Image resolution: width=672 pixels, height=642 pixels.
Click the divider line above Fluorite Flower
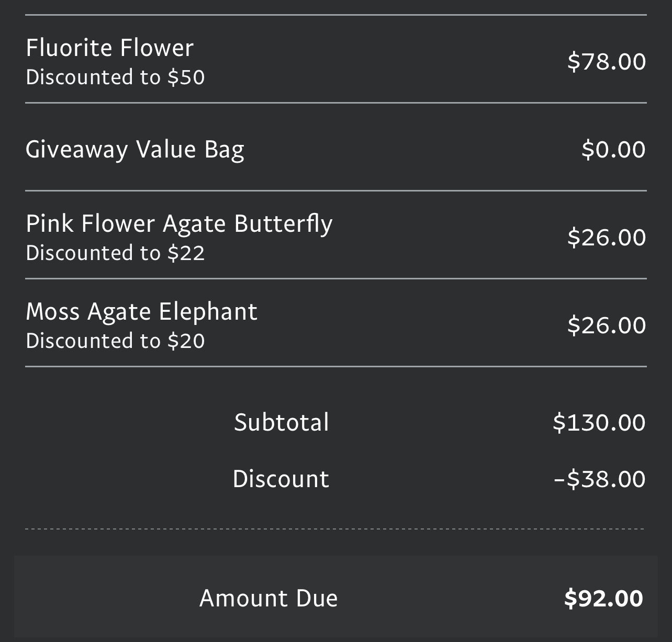(x=335, y=15)
